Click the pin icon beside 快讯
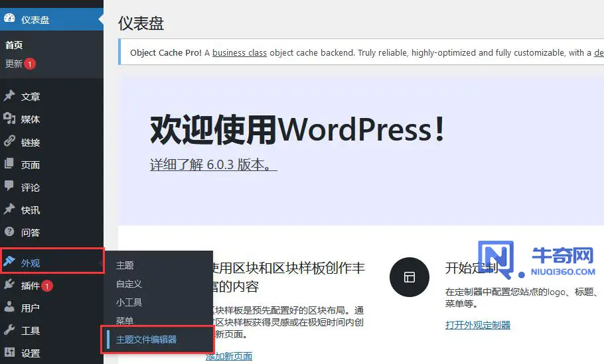The height and width of the screenshot is (364, 604). pos(9,209)
